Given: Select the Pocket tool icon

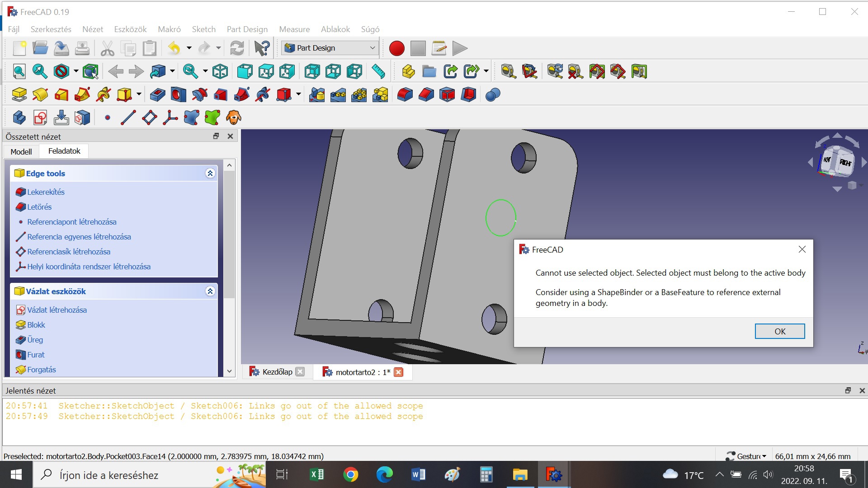Looking at the screenshot, I should [x=157, y=94].
